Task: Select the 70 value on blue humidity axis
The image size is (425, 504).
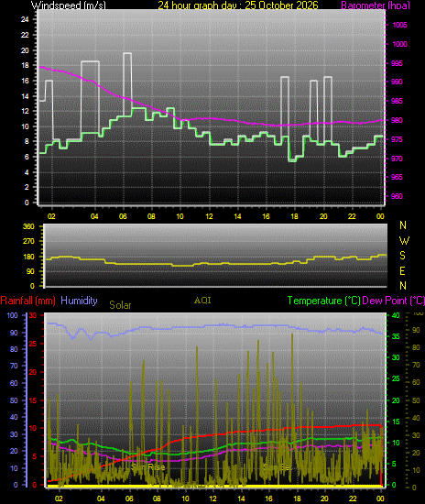Action: (14, 366)
